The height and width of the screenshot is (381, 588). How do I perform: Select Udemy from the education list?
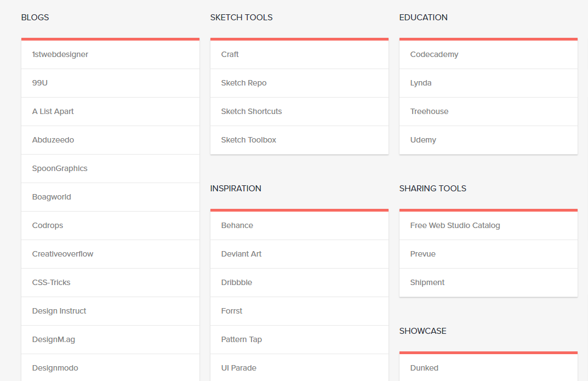click(x=423, y=140)
